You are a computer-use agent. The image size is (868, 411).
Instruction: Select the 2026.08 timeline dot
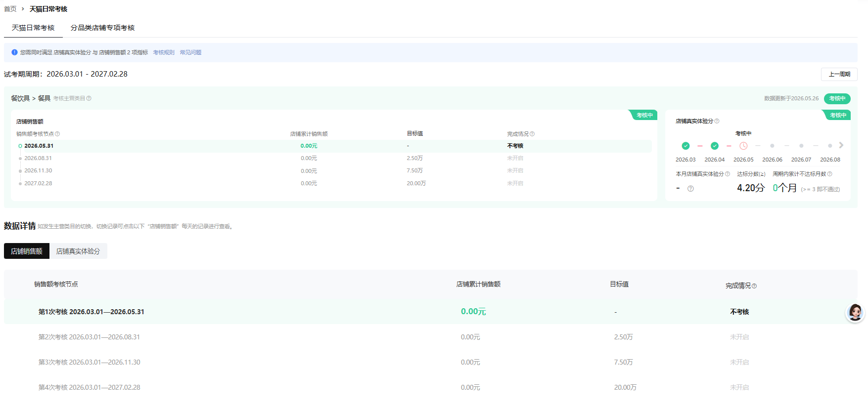(x=830, y=146)
